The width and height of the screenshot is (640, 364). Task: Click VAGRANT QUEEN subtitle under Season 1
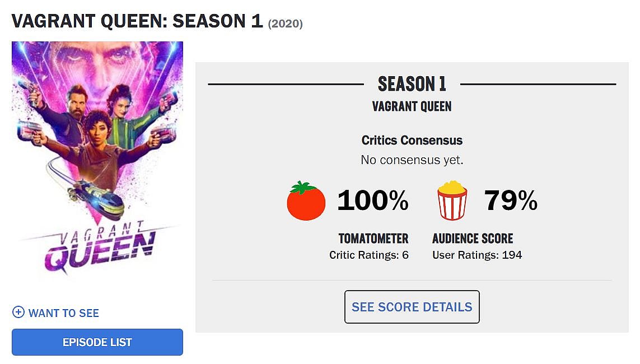tap(412, 106)
